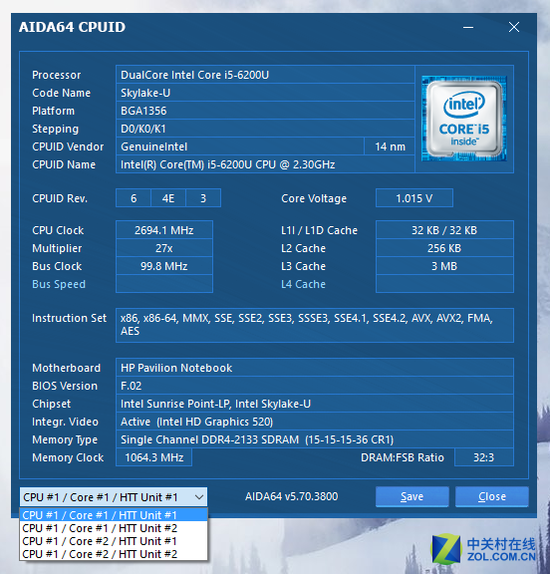Click the D0/K0/K1 stepping value

265,129
